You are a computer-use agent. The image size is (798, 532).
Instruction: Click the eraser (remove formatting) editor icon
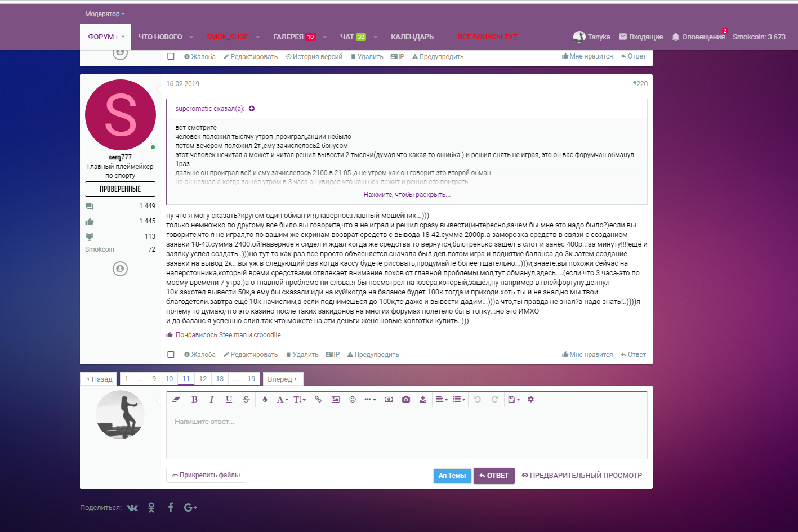pos(176,399)
